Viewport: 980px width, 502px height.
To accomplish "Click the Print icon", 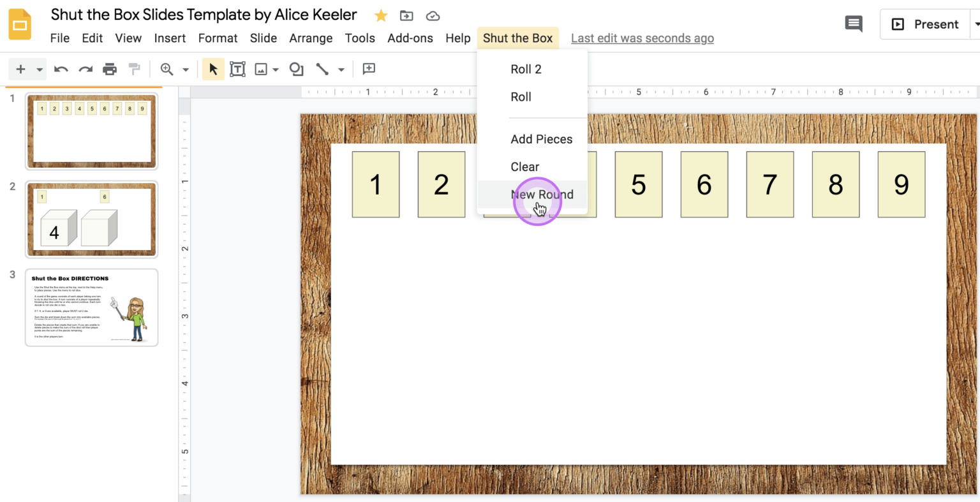I will click(110, 69).
